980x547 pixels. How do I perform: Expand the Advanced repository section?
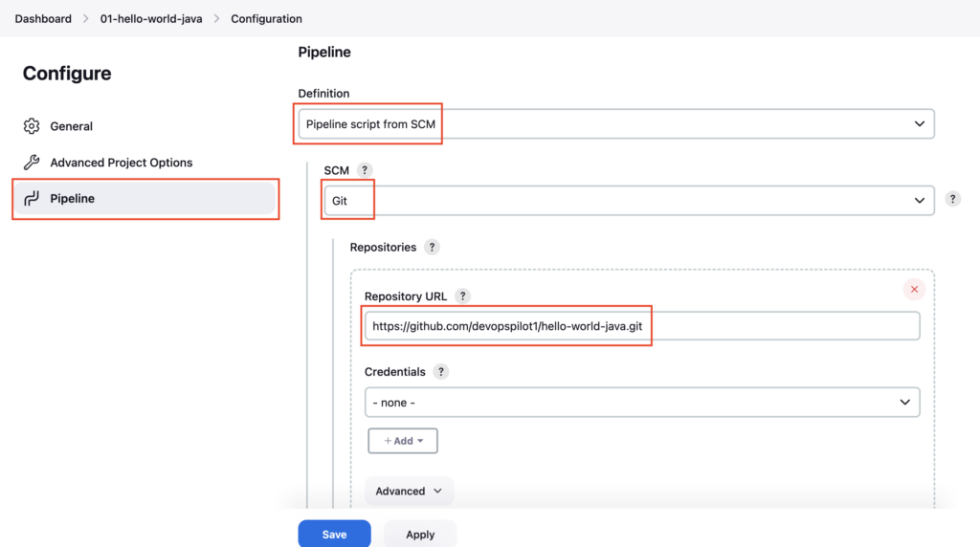tap(409, 492)
